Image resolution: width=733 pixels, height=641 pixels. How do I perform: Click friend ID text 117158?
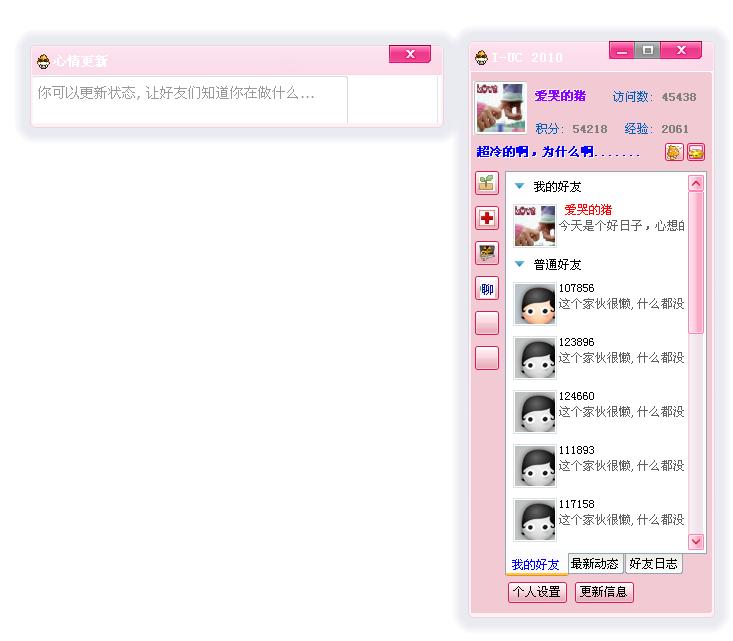(576, 504)
